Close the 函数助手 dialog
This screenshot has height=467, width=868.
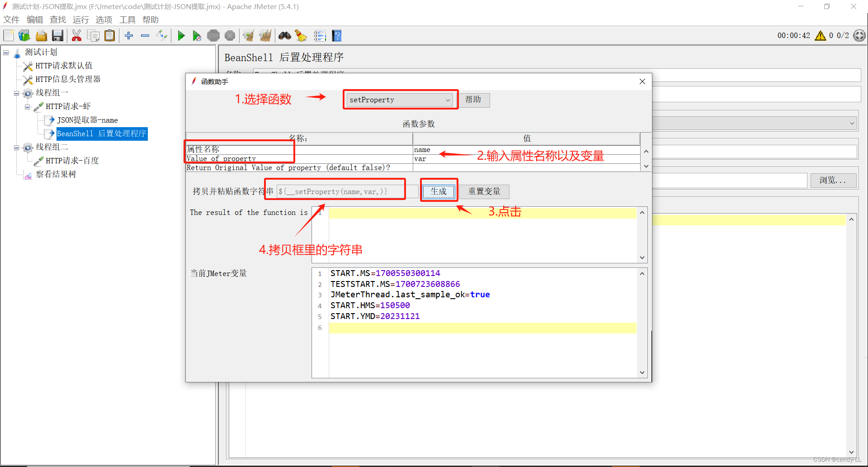642,81
